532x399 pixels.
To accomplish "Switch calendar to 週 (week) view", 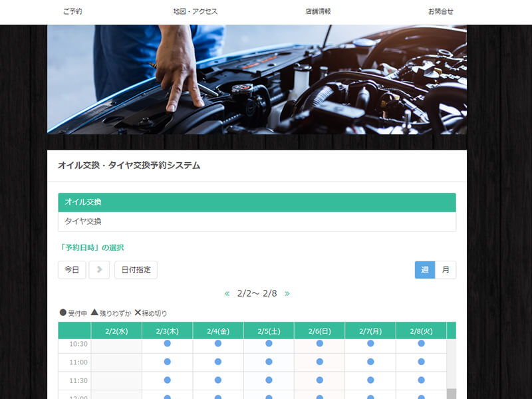I will [425, 270].
